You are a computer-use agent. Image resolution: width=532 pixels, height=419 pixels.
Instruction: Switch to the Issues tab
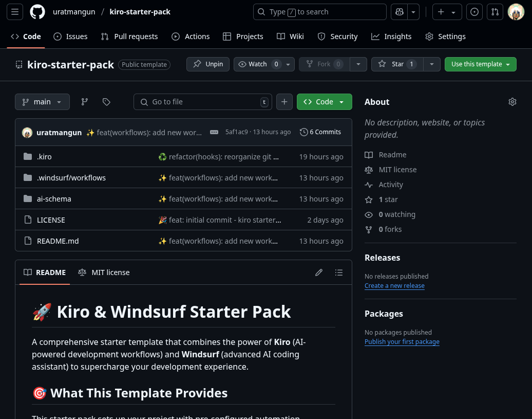(71, 36)
